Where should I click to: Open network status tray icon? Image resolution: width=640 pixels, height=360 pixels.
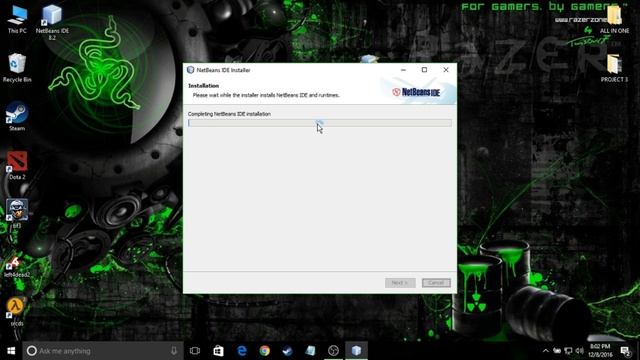(568, 351)
